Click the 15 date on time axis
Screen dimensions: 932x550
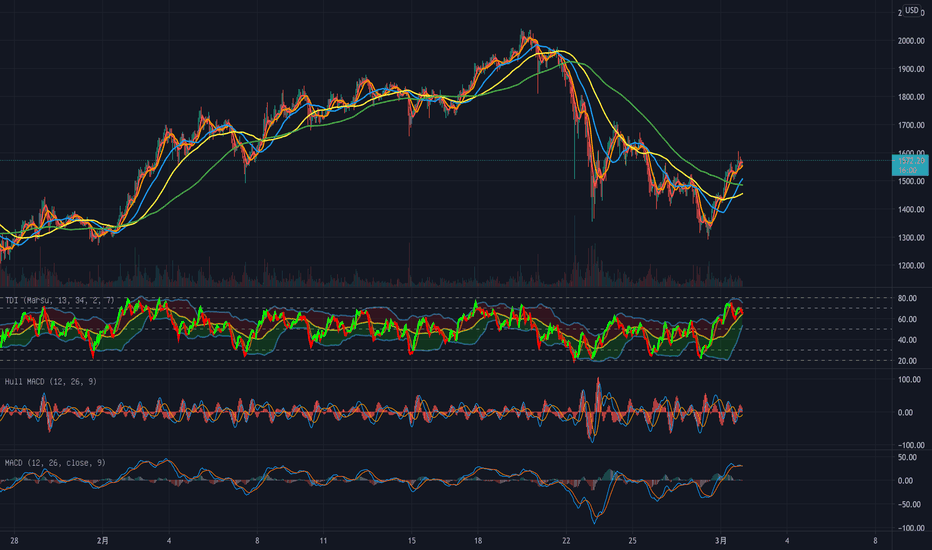[411, 541]
